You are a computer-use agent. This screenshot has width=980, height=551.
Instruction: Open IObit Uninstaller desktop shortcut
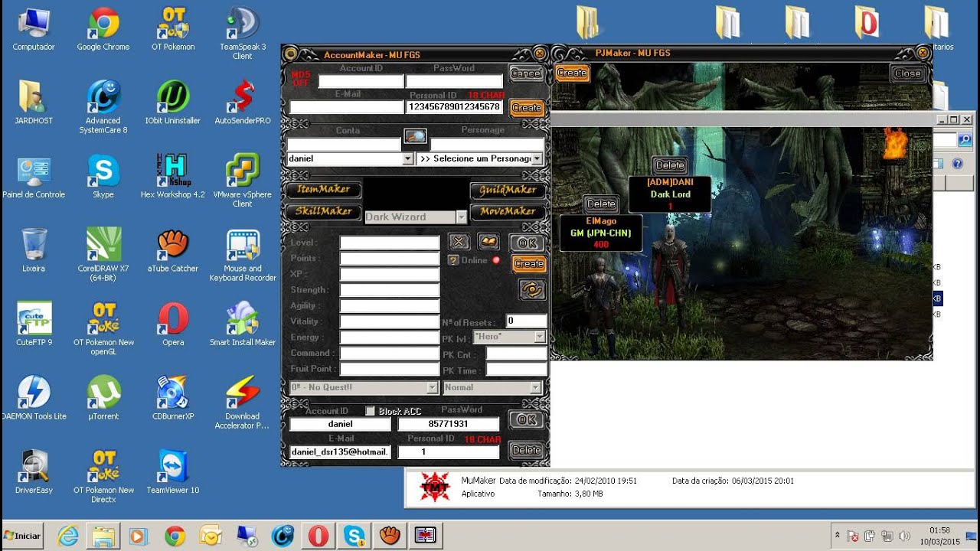173,103
